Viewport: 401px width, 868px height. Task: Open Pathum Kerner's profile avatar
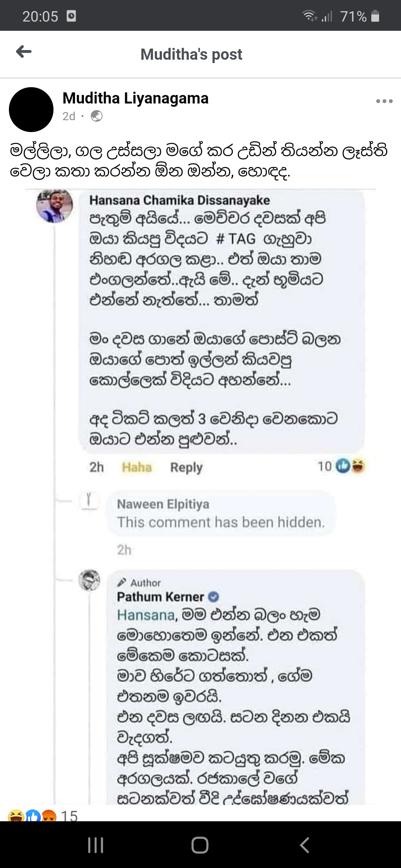tap(89, 580)
